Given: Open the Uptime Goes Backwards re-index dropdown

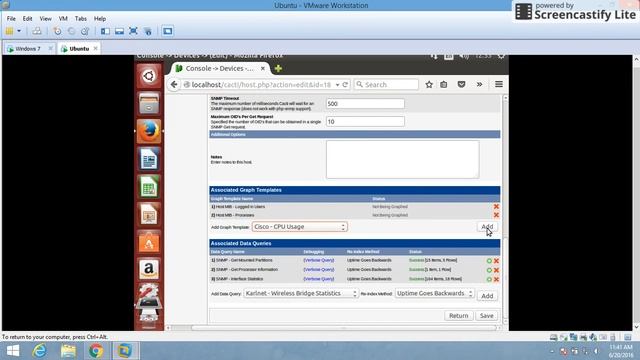Looking at the screenshot, I should tap(434, 293).
